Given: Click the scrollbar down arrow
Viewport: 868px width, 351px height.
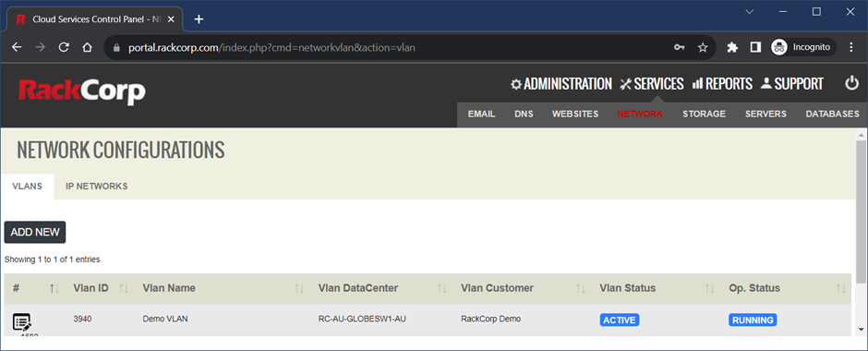Looking at the screenshot, I should click(862, 330).
